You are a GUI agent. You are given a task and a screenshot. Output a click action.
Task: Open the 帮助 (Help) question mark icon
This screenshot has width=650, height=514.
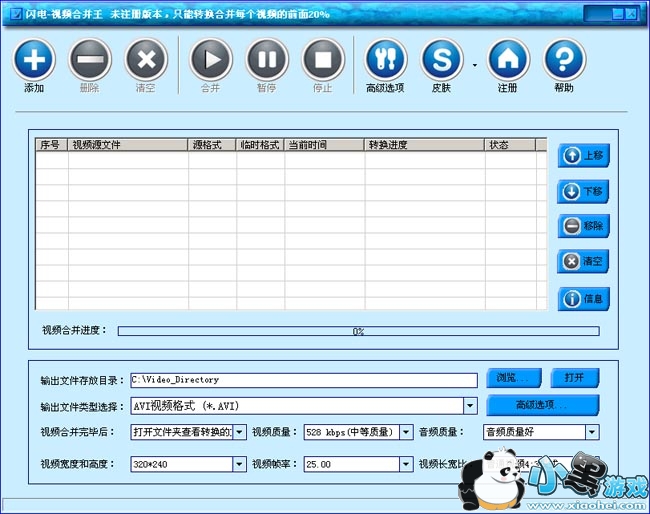564,59
